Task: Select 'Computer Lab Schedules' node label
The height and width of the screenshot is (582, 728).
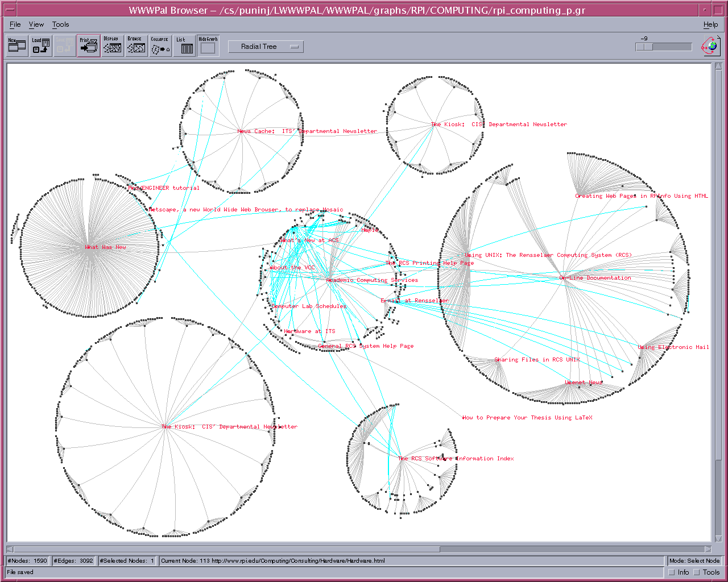Action: point(309,306)
